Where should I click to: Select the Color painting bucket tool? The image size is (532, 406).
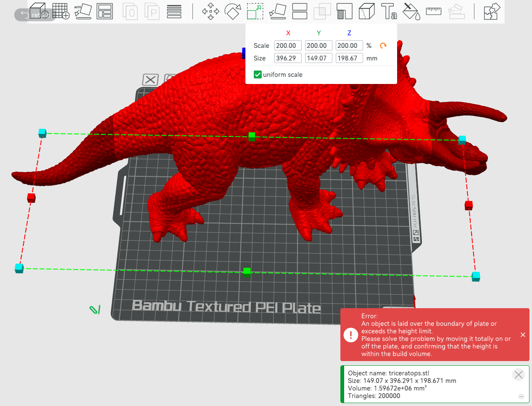coord(411,11)
